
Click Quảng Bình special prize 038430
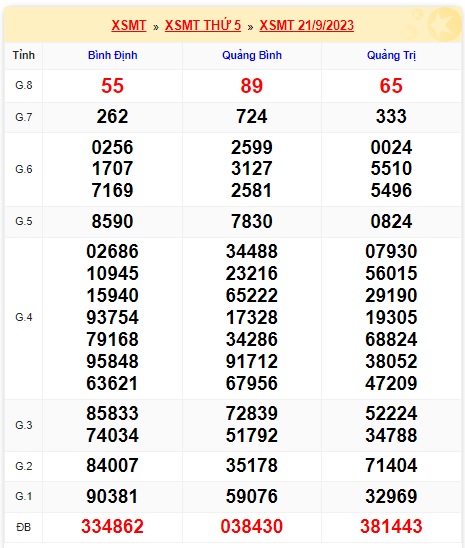click(252, 526)
